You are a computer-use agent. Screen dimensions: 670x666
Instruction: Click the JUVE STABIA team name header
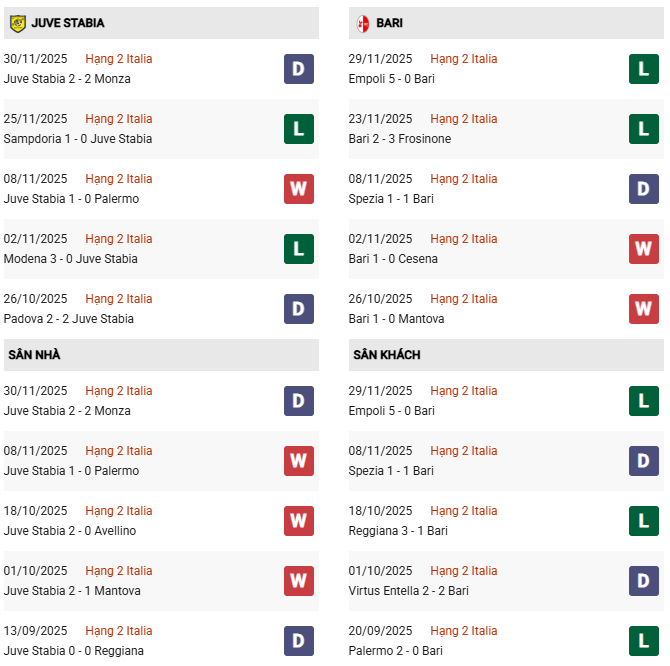(x=67, y=22)
